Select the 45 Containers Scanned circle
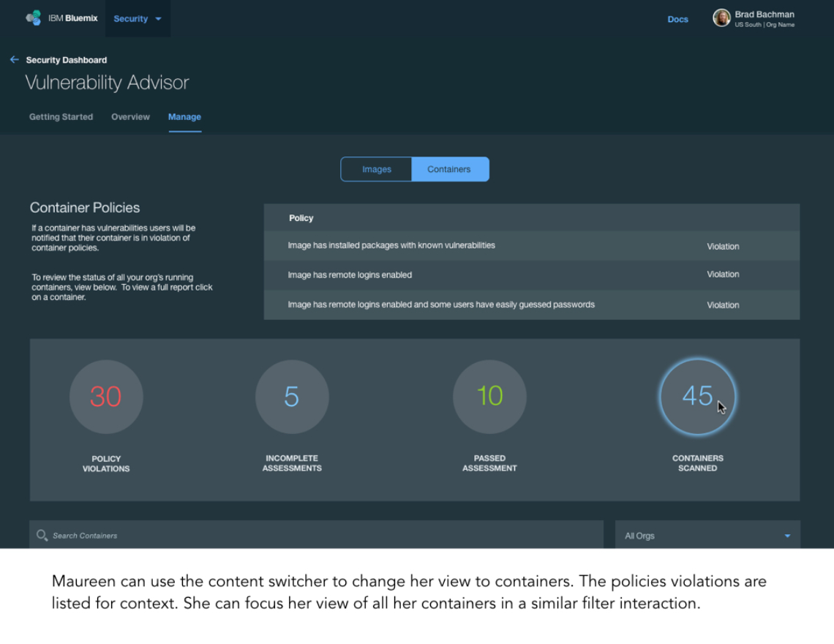Screen dimensions: 834x644 pyautogui.click(x=697, y=397)
